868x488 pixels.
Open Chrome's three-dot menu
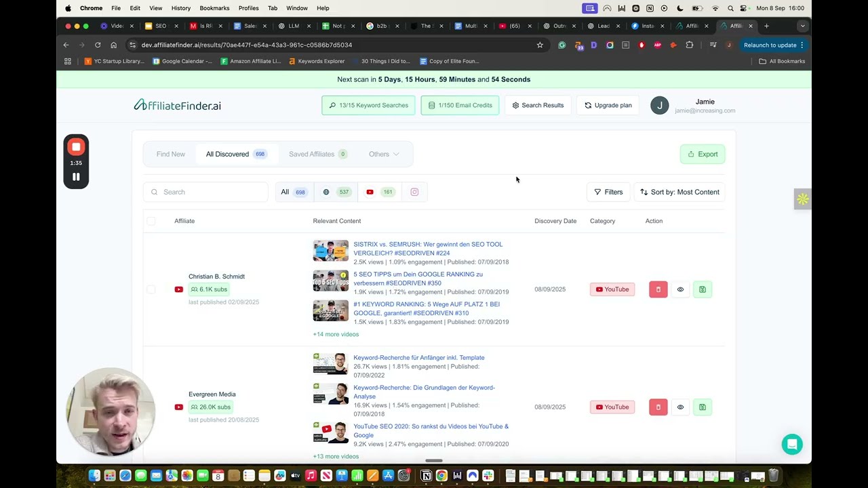tap(802, 45)
